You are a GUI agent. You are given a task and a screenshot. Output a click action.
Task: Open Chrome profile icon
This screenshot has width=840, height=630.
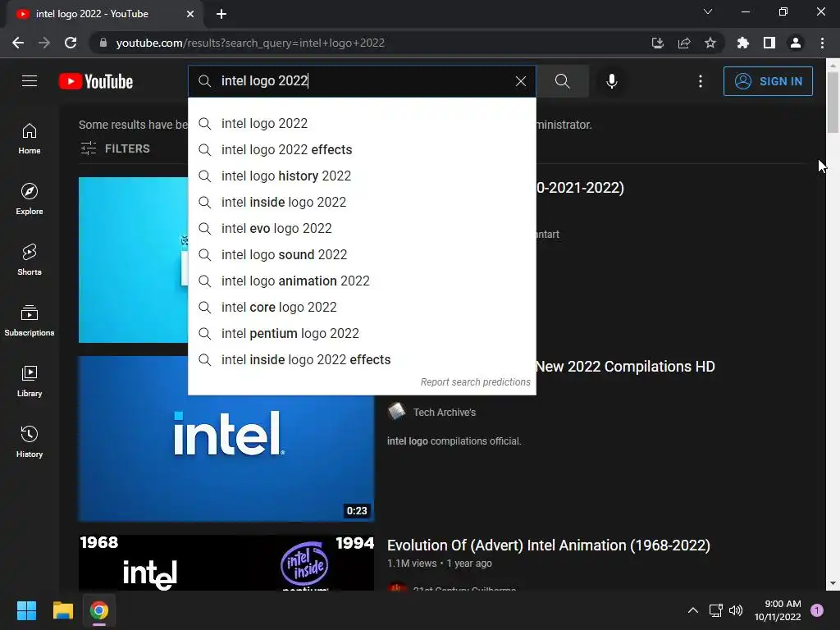796,43
